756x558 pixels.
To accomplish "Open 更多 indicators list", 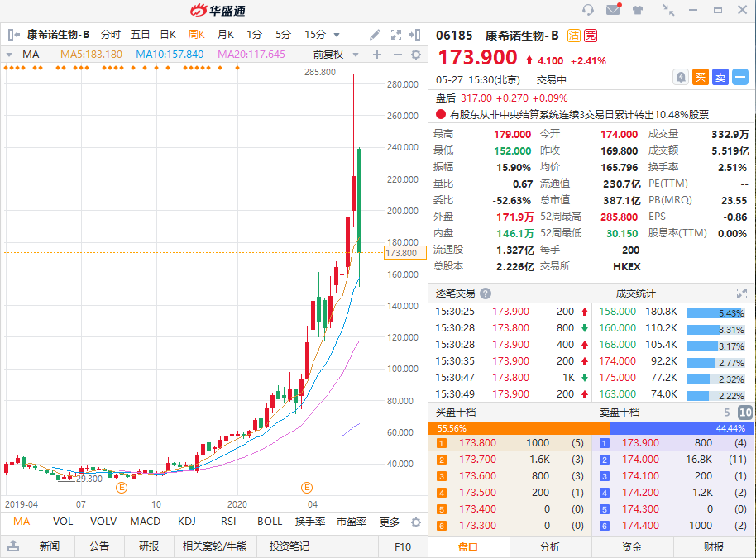I will click(390, 522).
